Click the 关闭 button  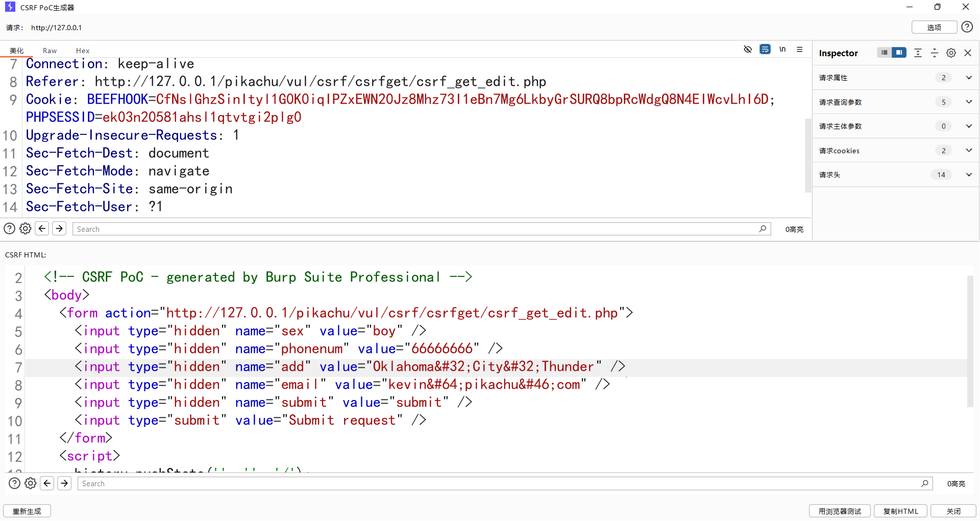[953, 511]
